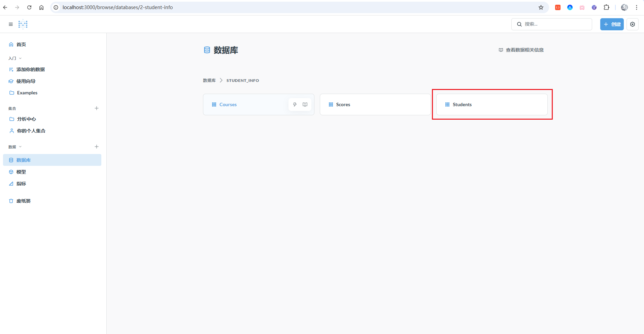
Task: Open 添加你的数据 in the sidebar
Action: coord(52,69)
